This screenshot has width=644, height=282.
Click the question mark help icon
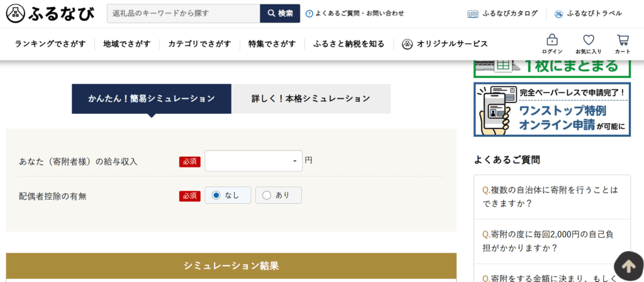(x=309, y=13)
